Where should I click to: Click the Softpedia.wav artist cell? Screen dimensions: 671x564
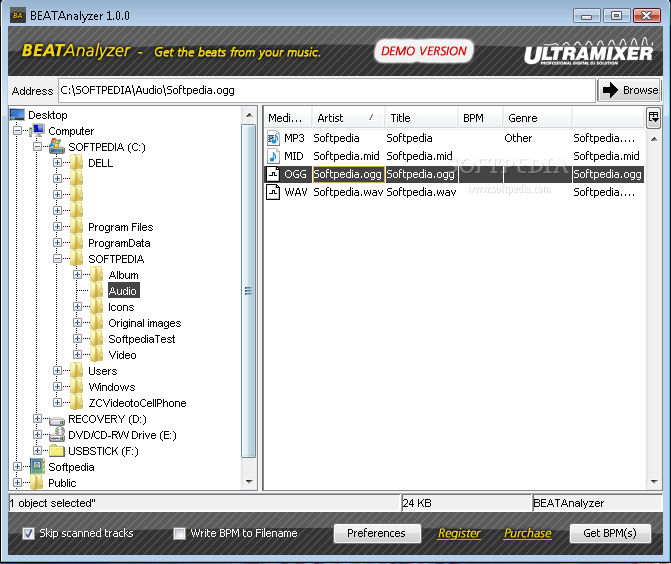348,192
